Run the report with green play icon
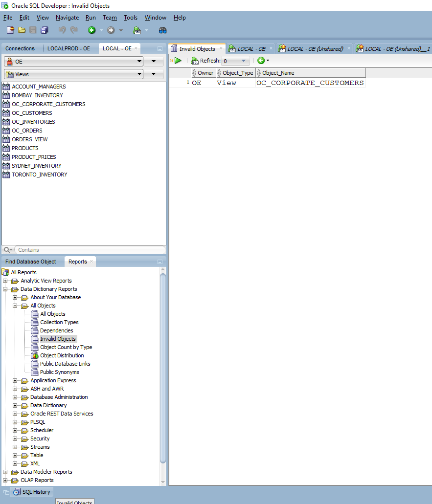 pyautogui.click(x=178, y=61)
